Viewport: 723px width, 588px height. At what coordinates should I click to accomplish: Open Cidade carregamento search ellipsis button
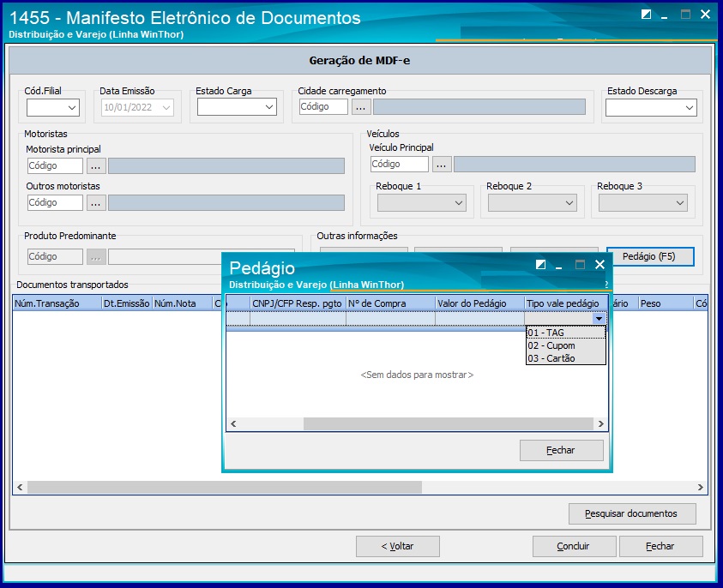[361, 107]
